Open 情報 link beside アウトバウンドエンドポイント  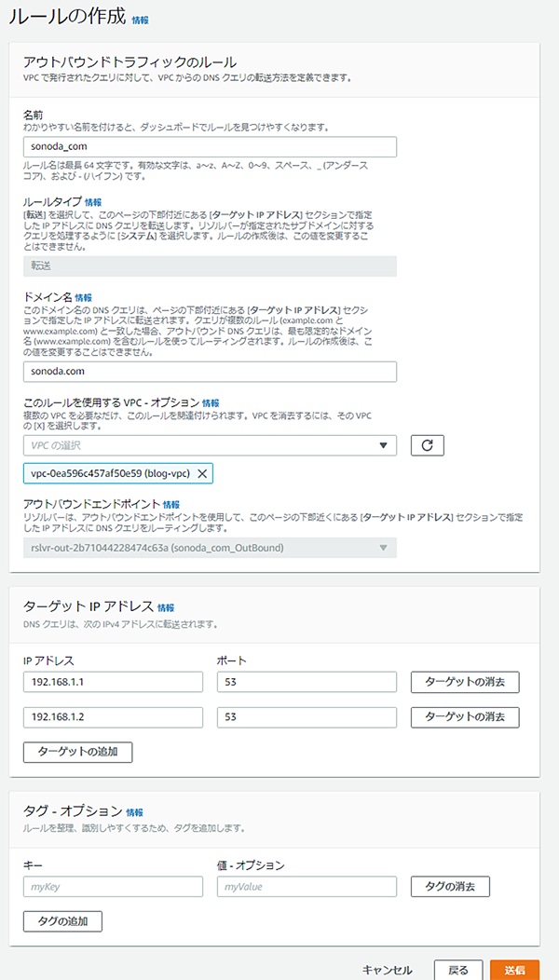171,504
